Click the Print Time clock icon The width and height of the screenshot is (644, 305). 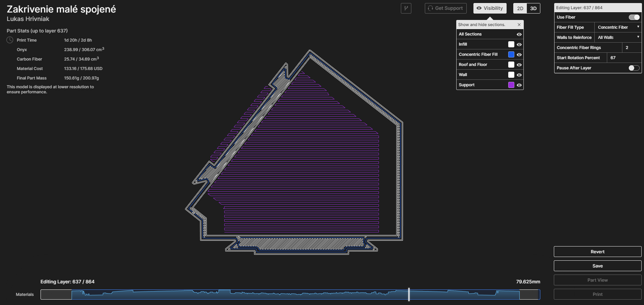[x=10, y=40]
